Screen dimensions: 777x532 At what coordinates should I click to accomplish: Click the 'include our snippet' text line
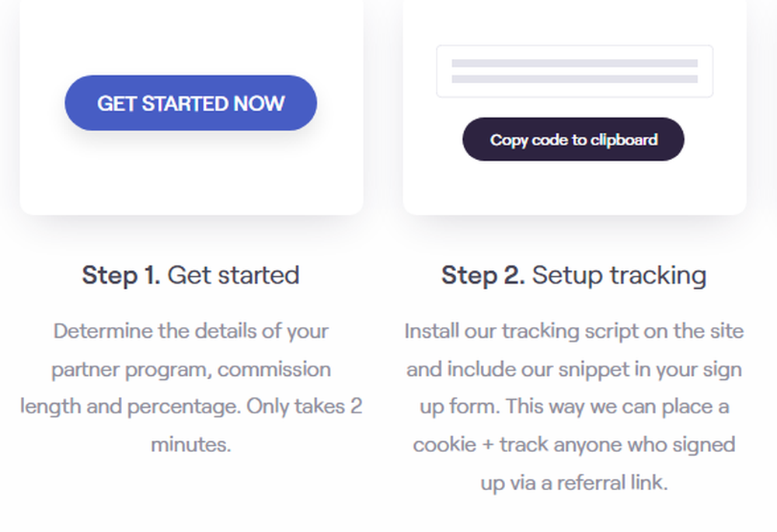pyautogui.click(x=574, y=369)
